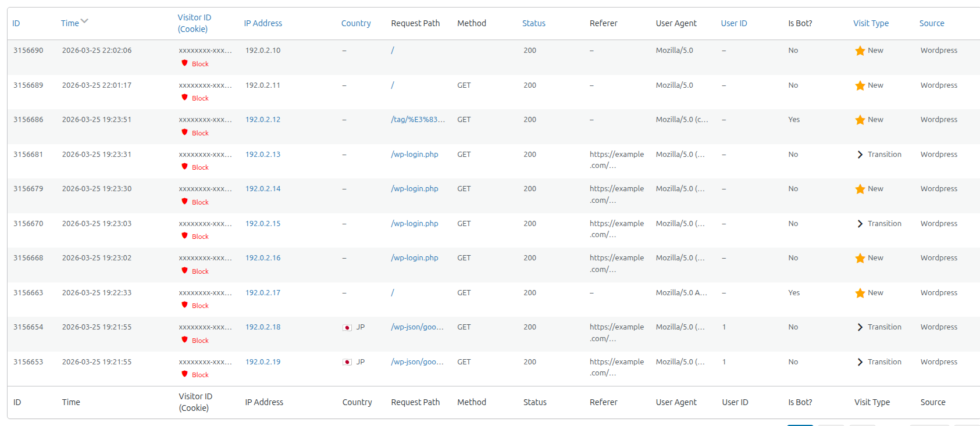Click the orange star icon for visit 3156663

pyautogui.click(x=860, y=293)
